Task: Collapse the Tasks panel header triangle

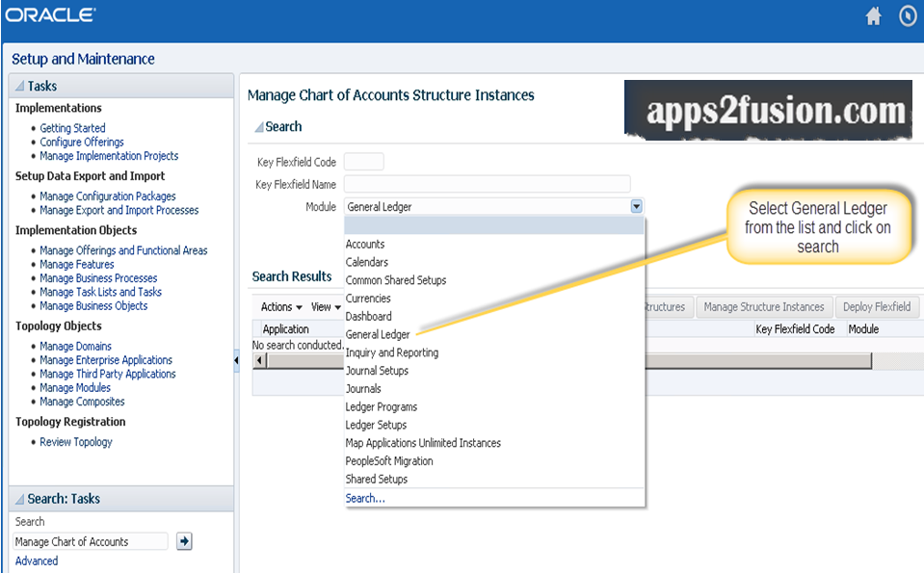Action: [20, 86]
